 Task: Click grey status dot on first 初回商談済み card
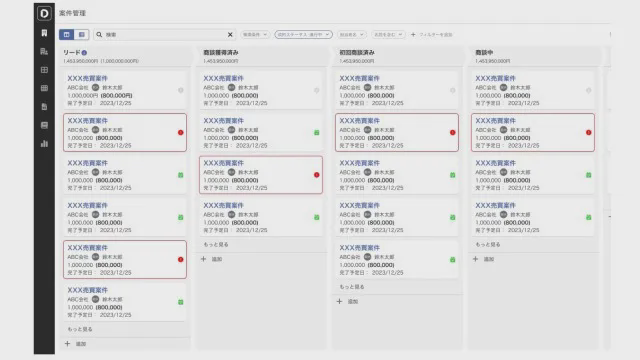pos(452,90)
